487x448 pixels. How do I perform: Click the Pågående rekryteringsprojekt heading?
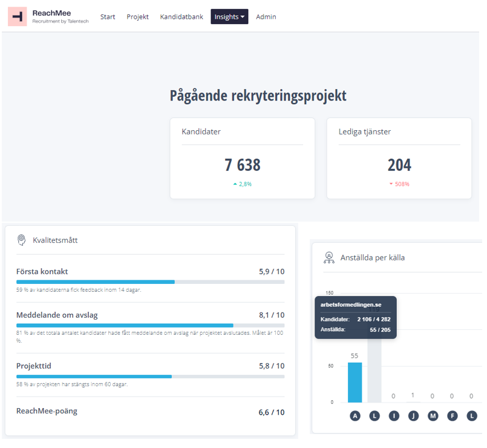(x=258, y=96)
